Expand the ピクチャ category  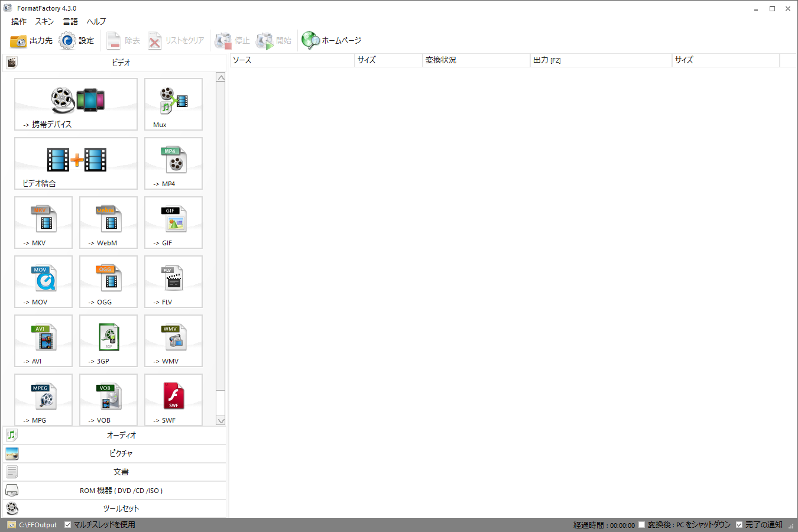(114, 453)
